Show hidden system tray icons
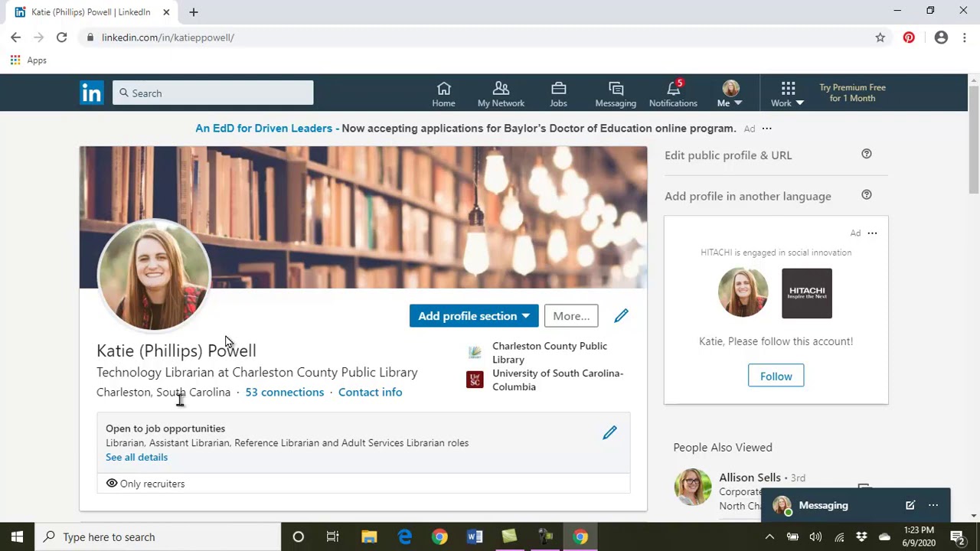The width and height of the screenshot is (980, 551). (769, 536)
